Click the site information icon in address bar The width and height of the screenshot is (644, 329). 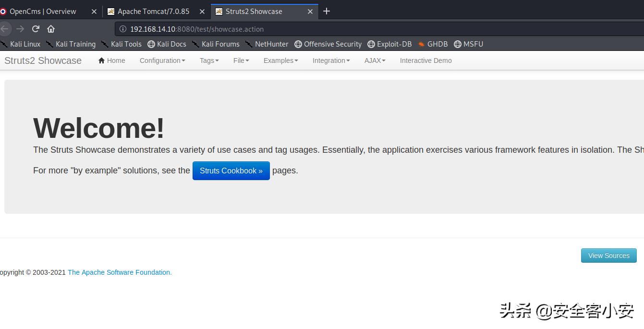click(x=122, y=29)
